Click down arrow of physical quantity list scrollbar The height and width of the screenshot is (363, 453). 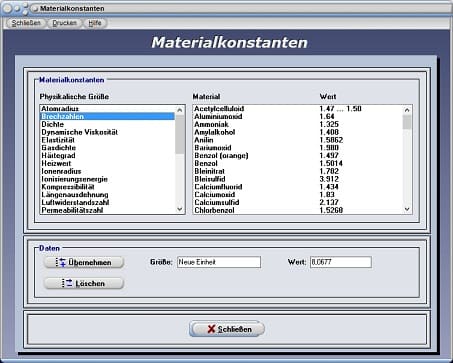point(180,209)
